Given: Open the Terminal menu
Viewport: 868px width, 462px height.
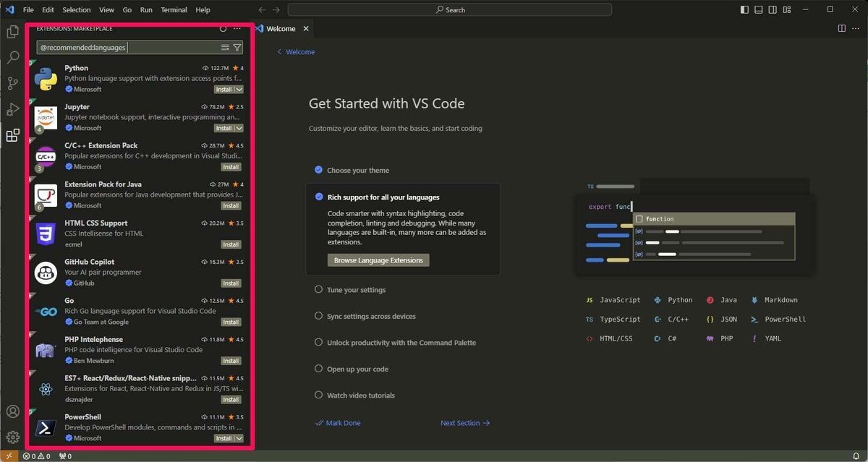Looking at the screenshot, I should coord(174,10).
